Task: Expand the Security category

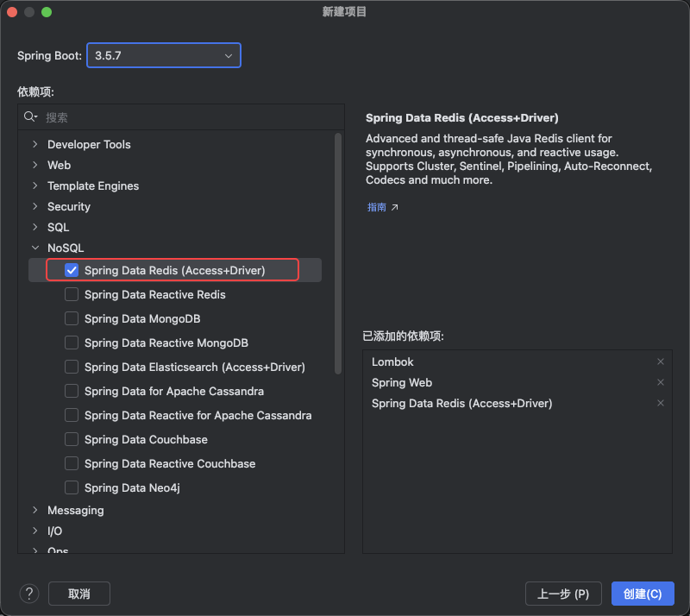Action: (34, 207)
